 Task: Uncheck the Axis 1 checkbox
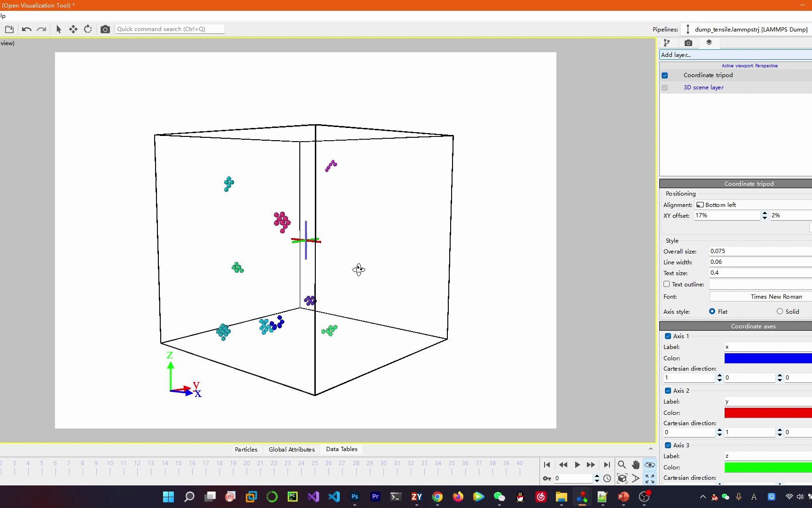click(x=668, y=336)
